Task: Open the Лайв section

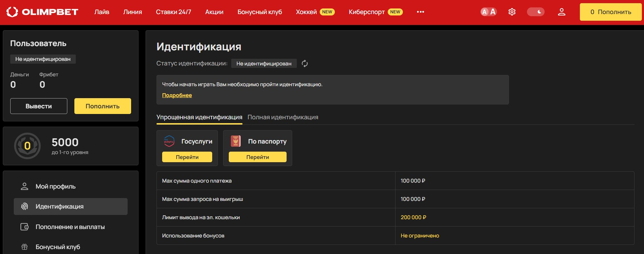Action: click(x=102, y=12)
